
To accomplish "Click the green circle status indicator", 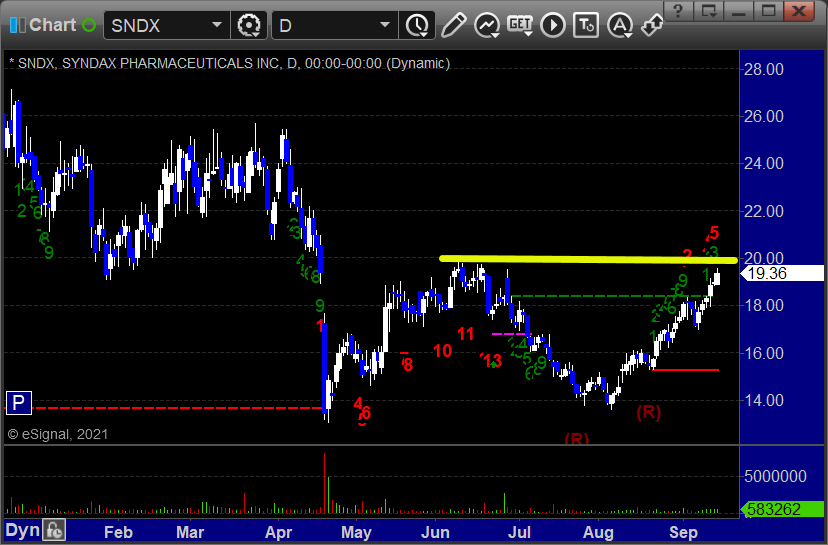I will click(x=89, y=25).
